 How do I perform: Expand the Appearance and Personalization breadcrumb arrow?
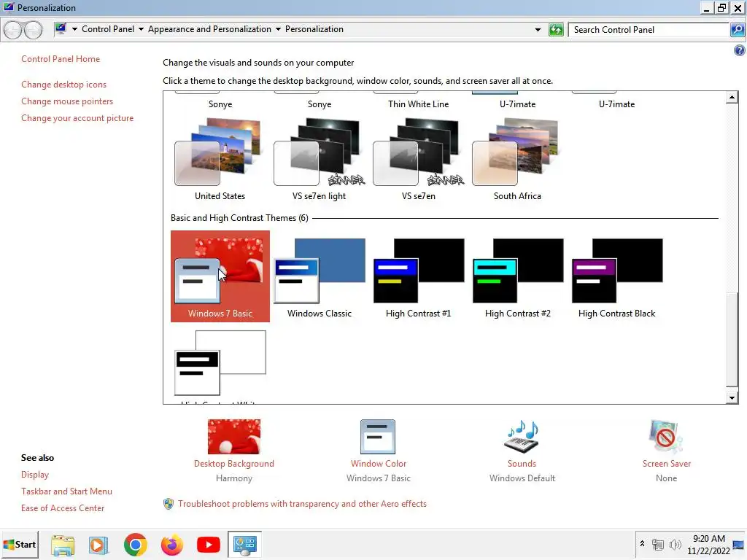coord(278,29)
